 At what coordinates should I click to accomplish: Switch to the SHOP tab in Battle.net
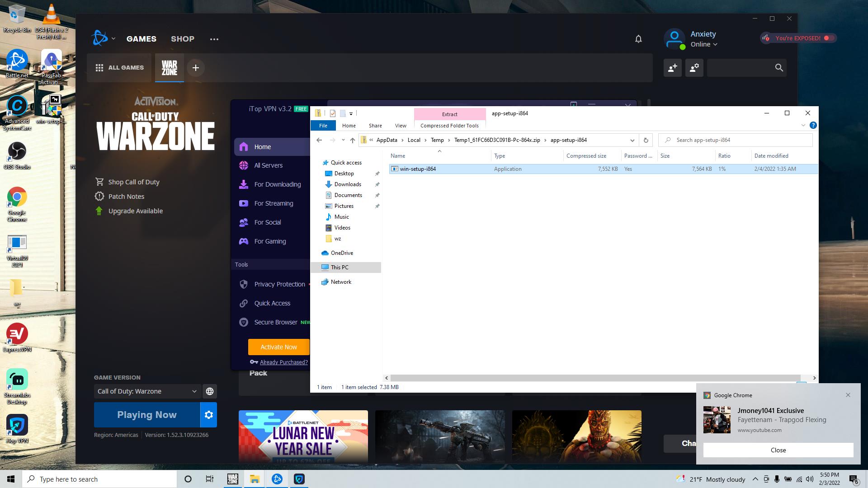183,39
